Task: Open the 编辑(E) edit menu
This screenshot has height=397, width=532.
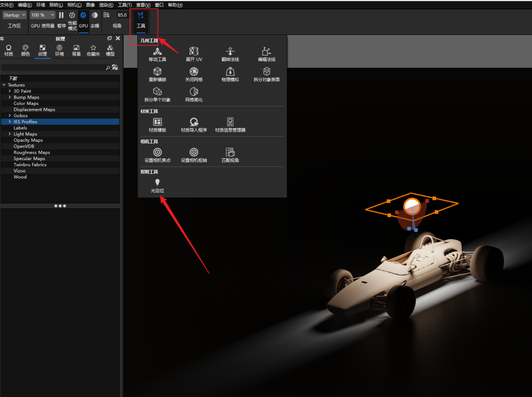Action: pos(25,5)
